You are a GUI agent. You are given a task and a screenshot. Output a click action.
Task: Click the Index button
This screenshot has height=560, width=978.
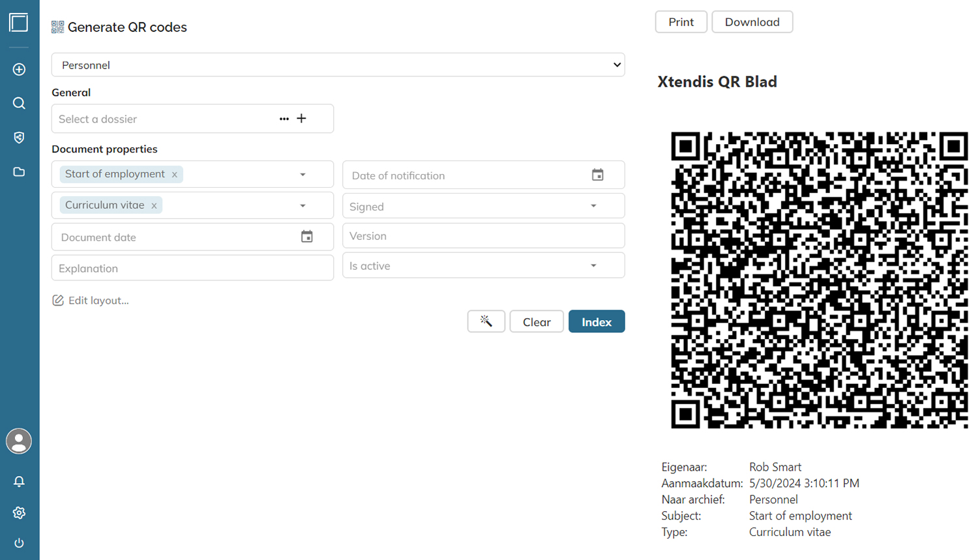[x=597, y=321]
